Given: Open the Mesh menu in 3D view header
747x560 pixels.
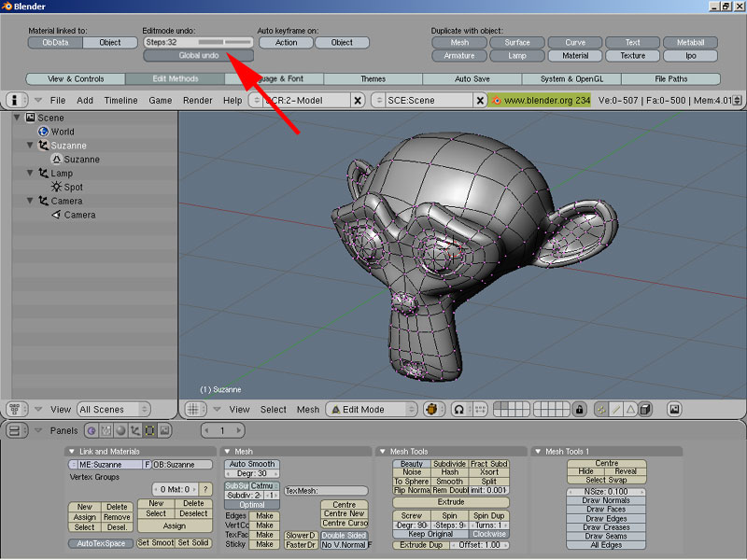Looking at the screenshot, I should pyautogui.click(x=308, y=410).
